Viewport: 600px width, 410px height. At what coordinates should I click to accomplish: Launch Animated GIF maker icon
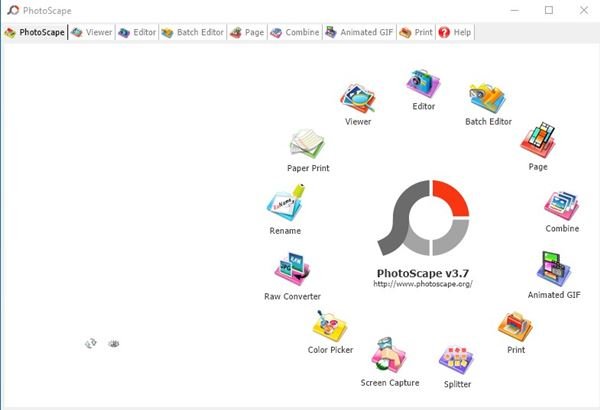(553, 269)
